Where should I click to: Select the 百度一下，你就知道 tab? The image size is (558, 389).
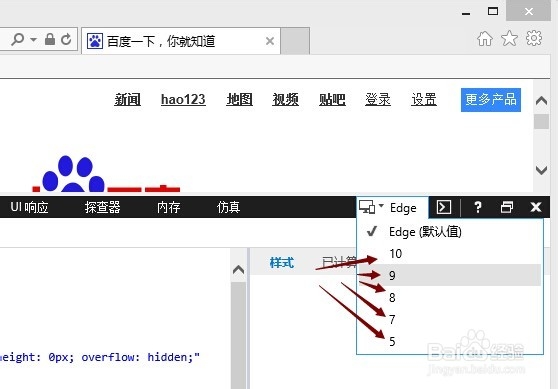181,41
